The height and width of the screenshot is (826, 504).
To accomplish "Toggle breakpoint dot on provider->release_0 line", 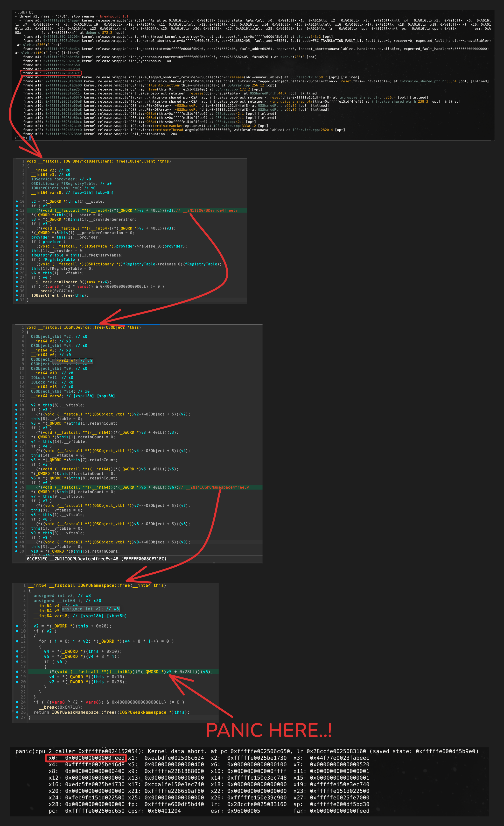I will click(x=17, y=246).
